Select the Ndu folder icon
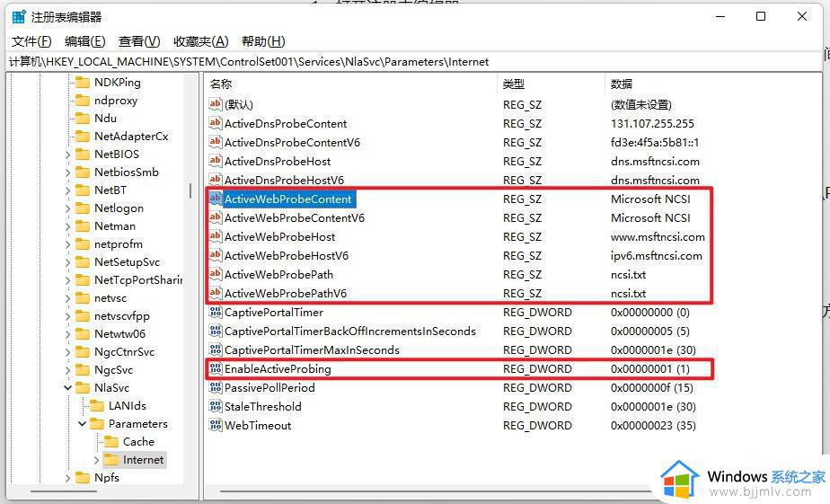 coord(83,119)
